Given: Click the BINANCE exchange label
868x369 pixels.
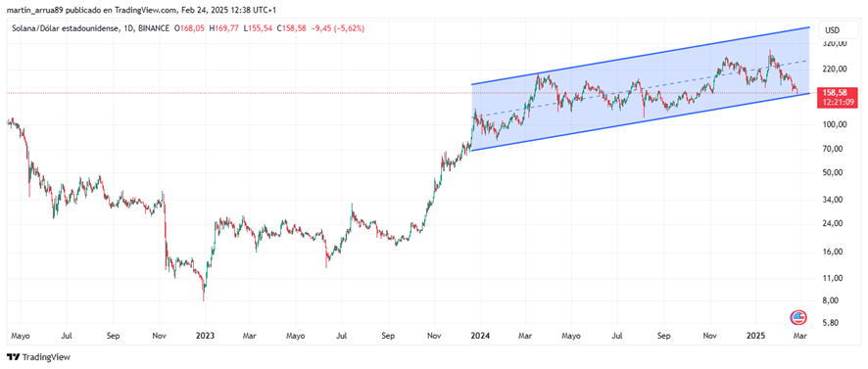Looking at the screenshot, I should (153, 28).
